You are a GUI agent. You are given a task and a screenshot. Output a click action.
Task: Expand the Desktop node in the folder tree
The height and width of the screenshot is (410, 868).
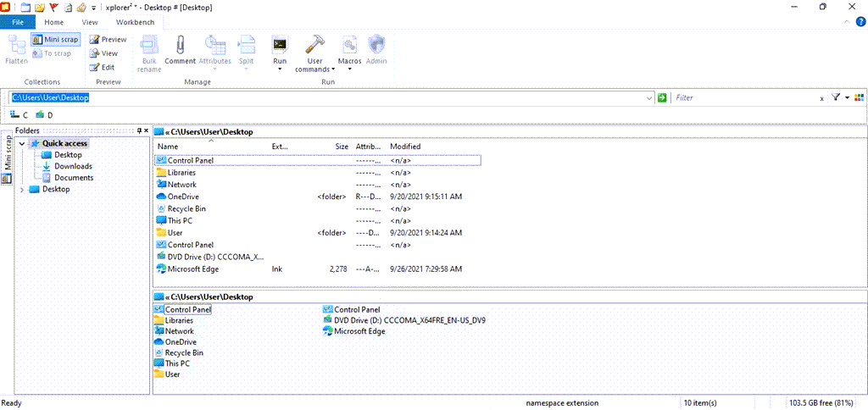(22, 190)
